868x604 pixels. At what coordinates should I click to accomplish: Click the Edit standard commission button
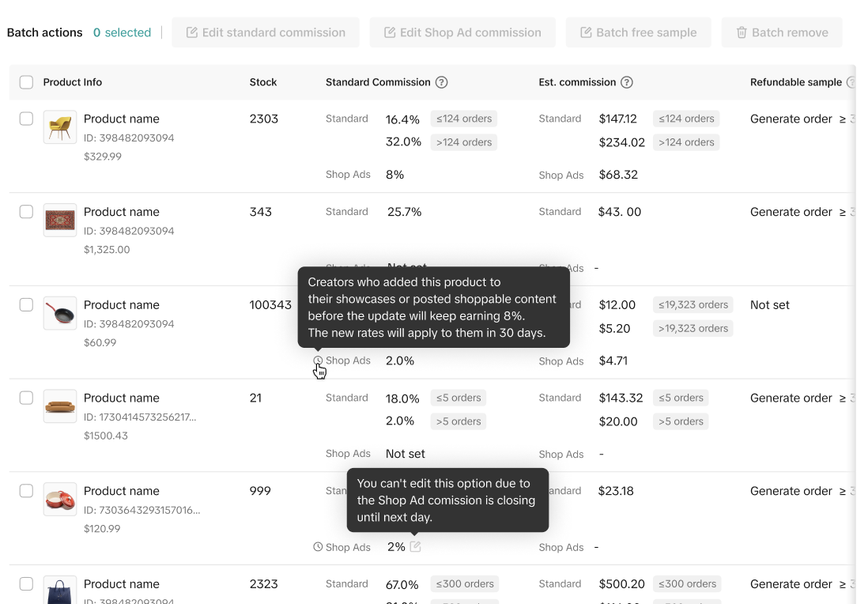(x=266, y=32)
